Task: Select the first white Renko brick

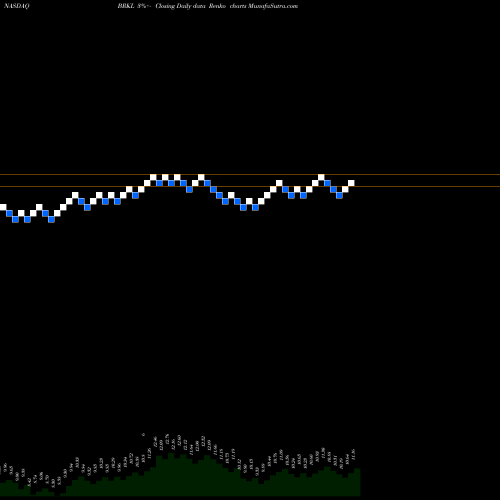Action: tap(3, 207)
